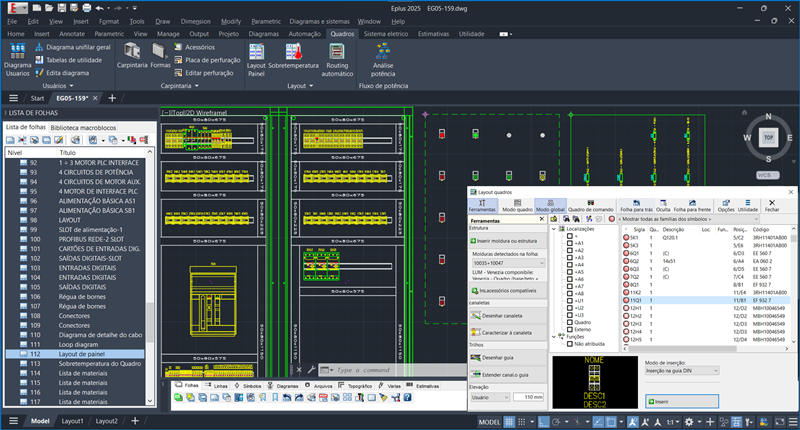Open Utilidade in Layout quadros toolbar
The image size is (800, 430).
747,206
